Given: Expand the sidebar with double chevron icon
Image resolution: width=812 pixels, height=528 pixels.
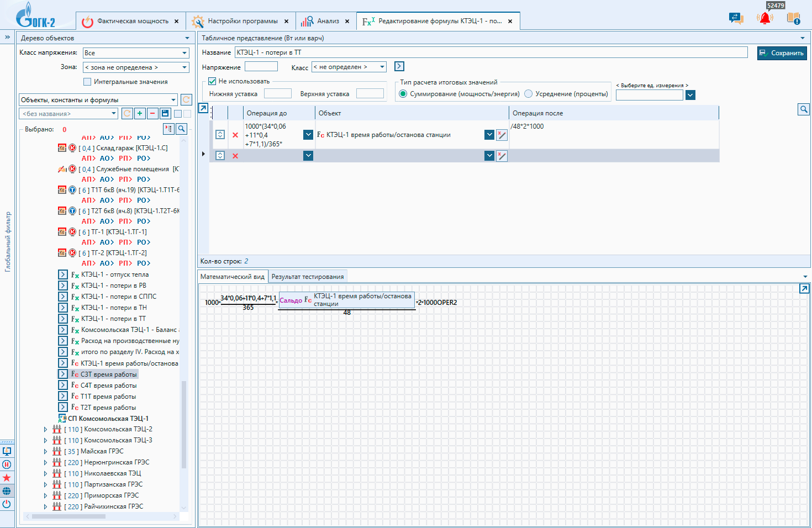Looking at the screenshot, I should click(7, 37).
